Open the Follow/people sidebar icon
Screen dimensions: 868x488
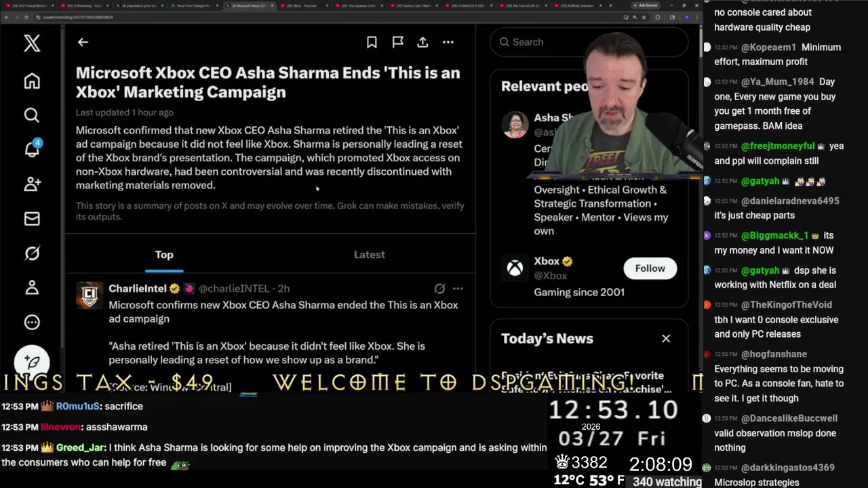point(32,184)
